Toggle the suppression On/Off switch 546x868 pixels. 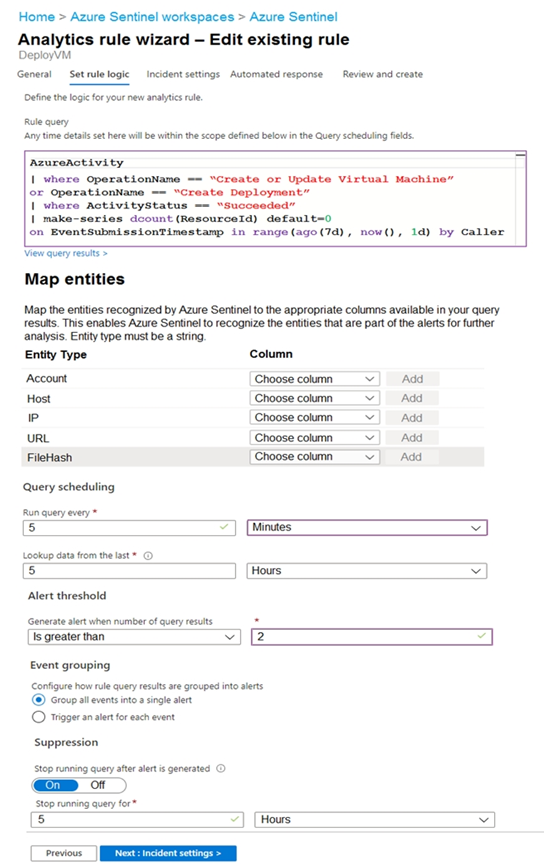tap(79, 785)
